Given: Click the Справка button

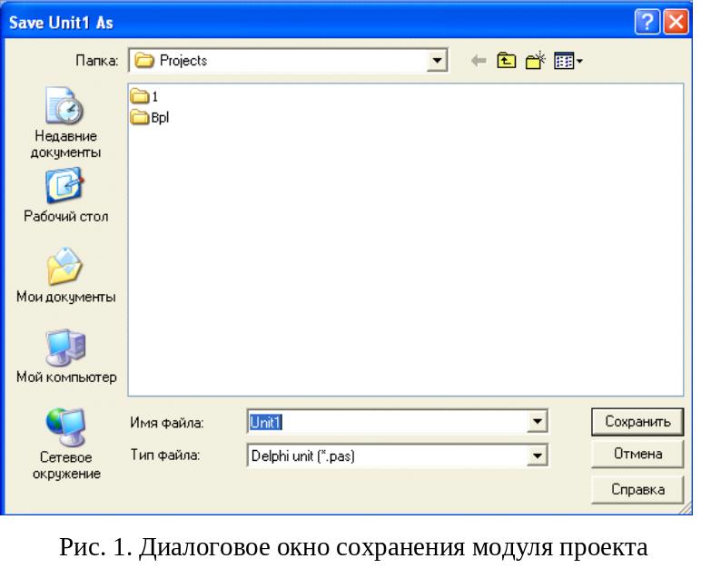Looking at the screenshot, I should tap(637, 490).
